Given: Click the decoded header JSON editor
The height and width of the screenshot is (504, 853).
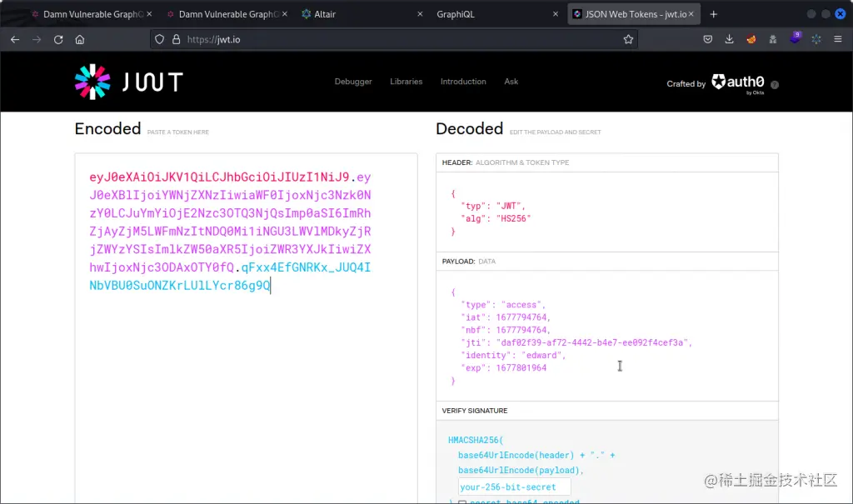Looking at the screenshot, I should 607,212.
